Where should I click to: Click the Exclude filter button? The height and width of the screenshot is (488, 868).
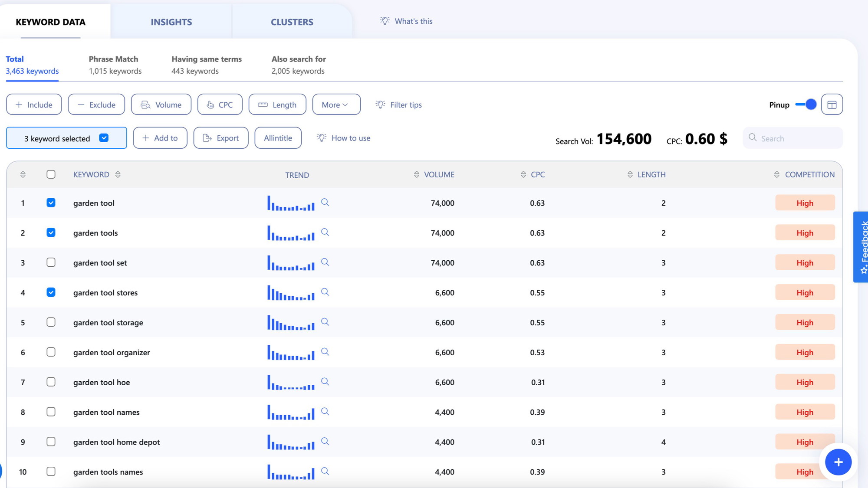click(96, 105)
